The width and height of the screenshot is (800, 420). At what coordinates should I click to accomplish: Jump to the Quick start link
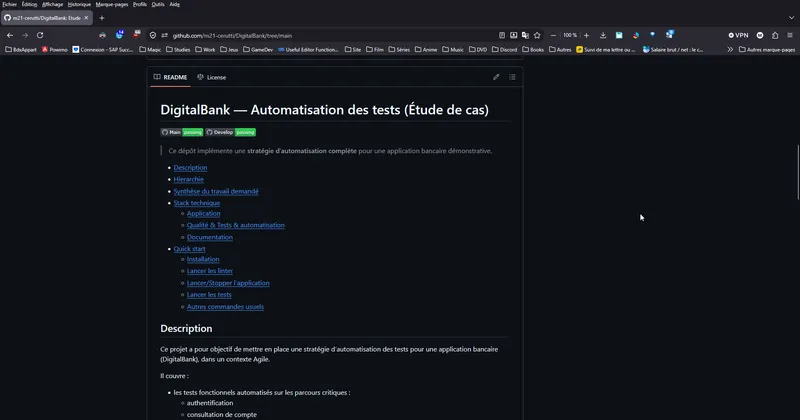[x=189, y=249]
